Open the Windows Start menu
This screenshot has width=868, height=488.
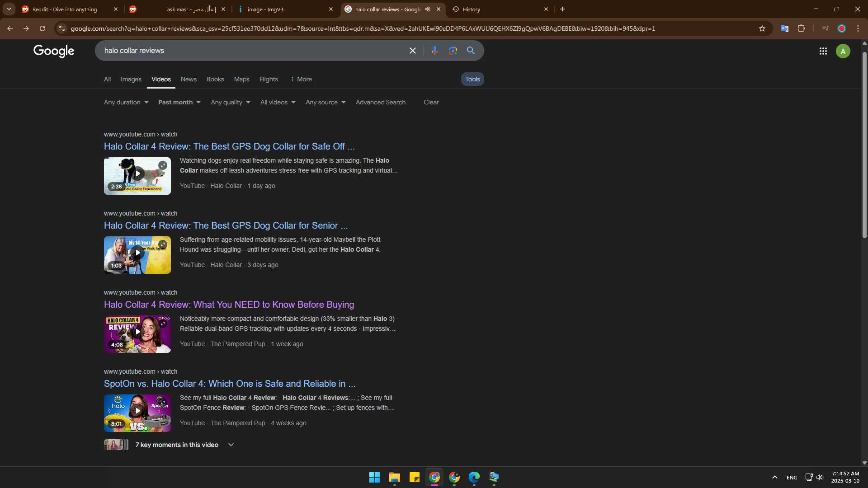(374, 477)
